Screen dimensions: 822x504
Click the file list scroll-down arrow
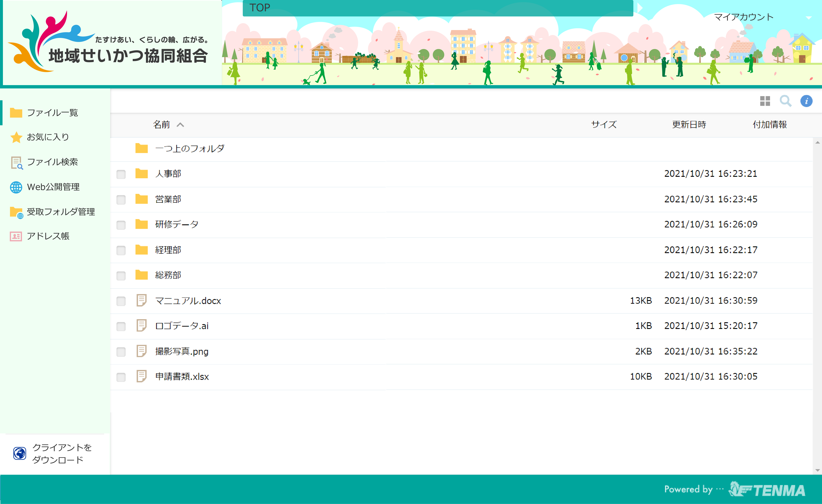pyautogui.click(x=817, y=470)
